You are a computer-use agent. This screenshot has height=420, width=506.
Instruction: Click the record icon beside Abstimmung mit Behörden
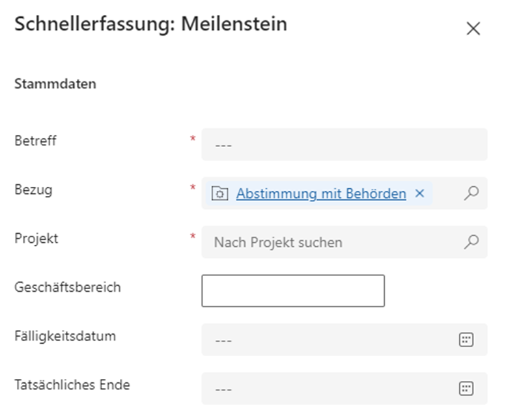tap(221, 193)
